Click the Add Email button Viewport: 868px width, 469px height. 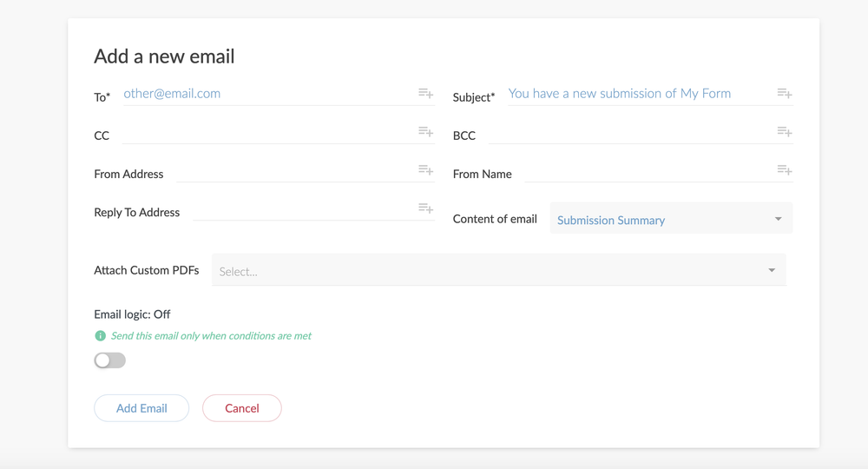(141, 408)
